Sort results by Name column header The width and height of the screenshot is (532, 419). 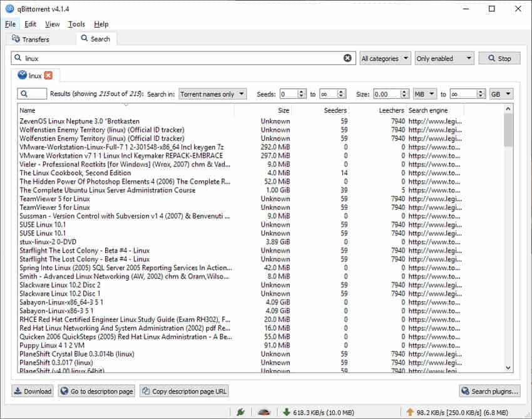click(126, 110)
